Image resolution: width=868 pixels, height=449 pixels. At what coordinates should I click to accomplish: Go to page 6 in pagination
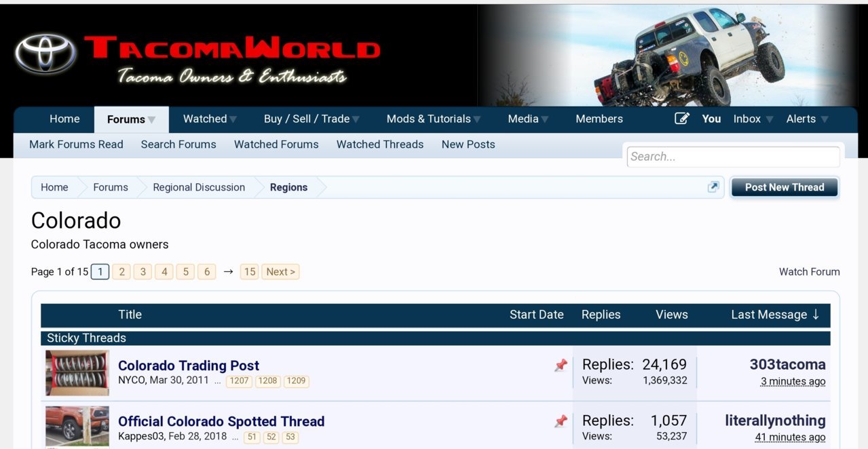click(207, 272)
